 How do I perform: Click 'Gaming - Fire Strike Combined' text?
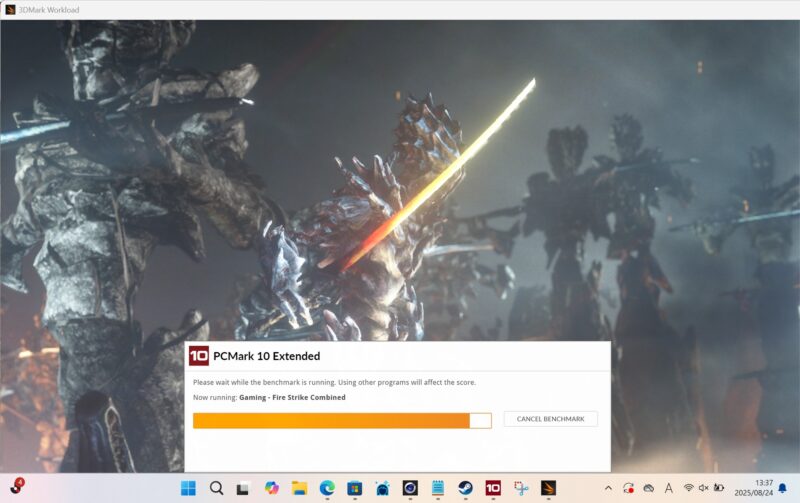pos(292,397)
